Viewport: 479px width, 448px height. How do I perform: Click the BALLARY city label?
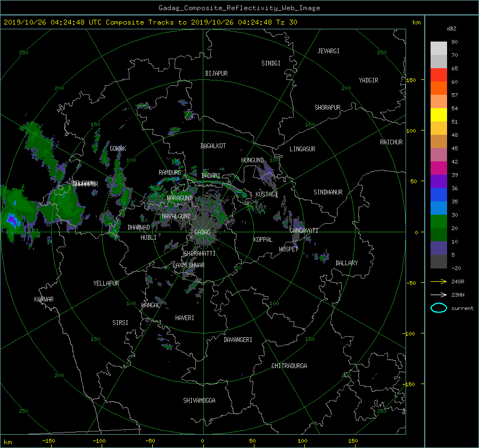(x=346, y=263)
